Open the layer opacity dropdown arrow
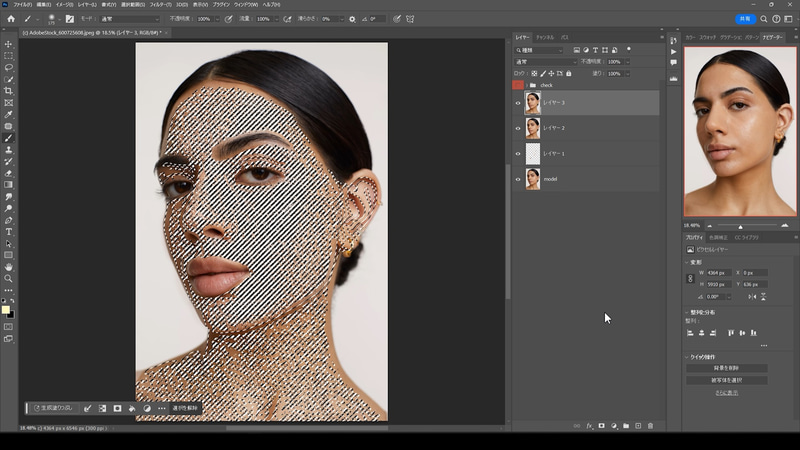This screenshot has width=800, height=450. click(x=627, y=62)
